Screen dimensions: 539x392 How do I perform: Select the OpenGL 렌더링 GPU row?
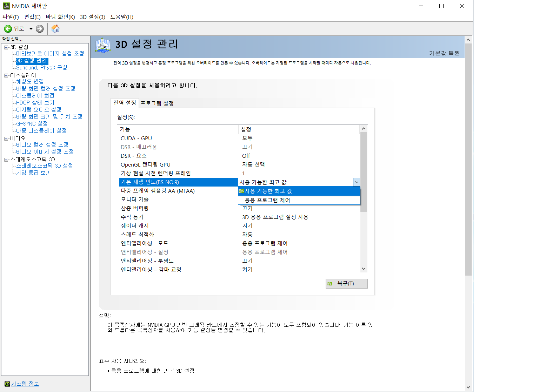[239, 164]
